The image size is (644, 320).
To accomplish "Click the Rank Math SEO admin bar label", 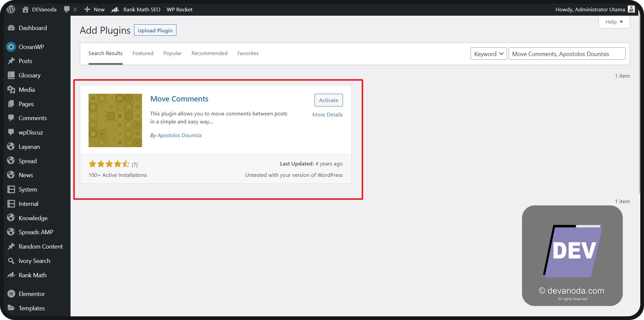I will pyautogui.click(x=142, y=9).
